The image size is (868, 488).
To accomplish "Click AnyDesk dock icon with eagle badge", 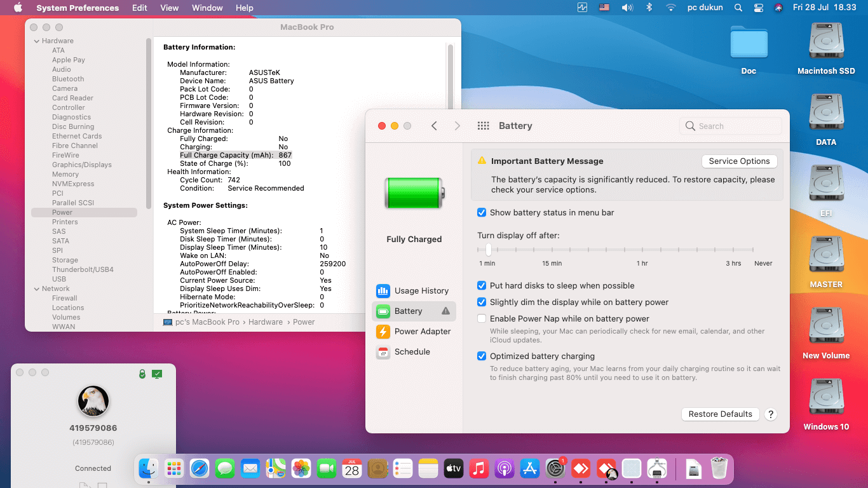I will [606, 469].
